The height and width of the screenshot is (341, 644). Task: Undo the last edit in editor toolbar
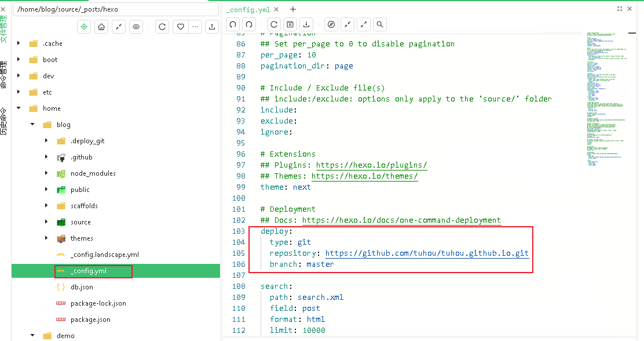(233, 24)
